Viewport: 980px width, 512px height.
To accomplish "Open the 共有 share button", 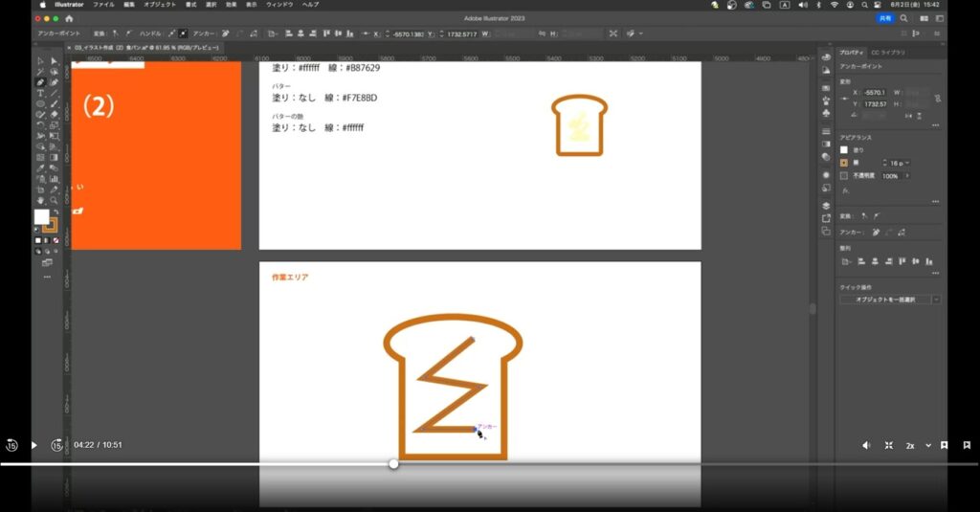I will click(x=885, y=18).
